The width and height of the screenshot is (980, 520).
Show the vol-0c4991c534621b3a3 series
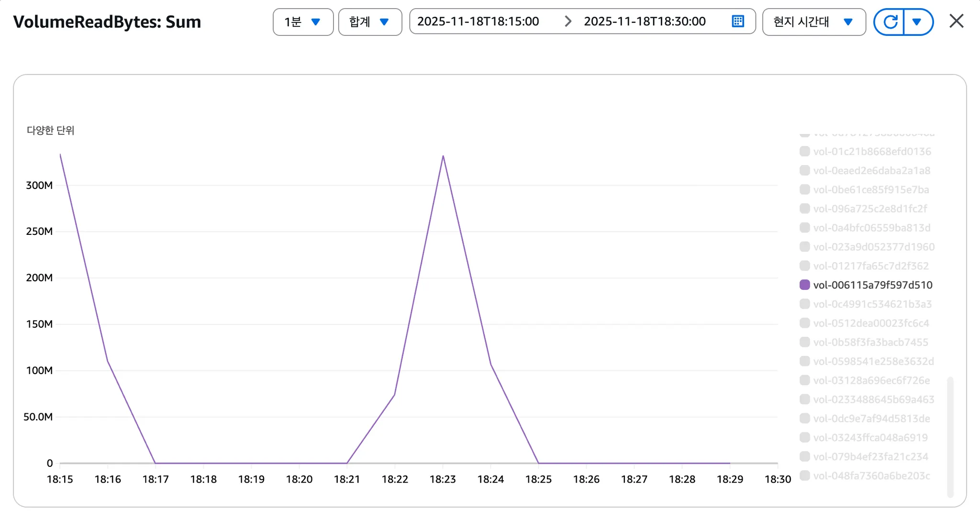coord(804,304)
